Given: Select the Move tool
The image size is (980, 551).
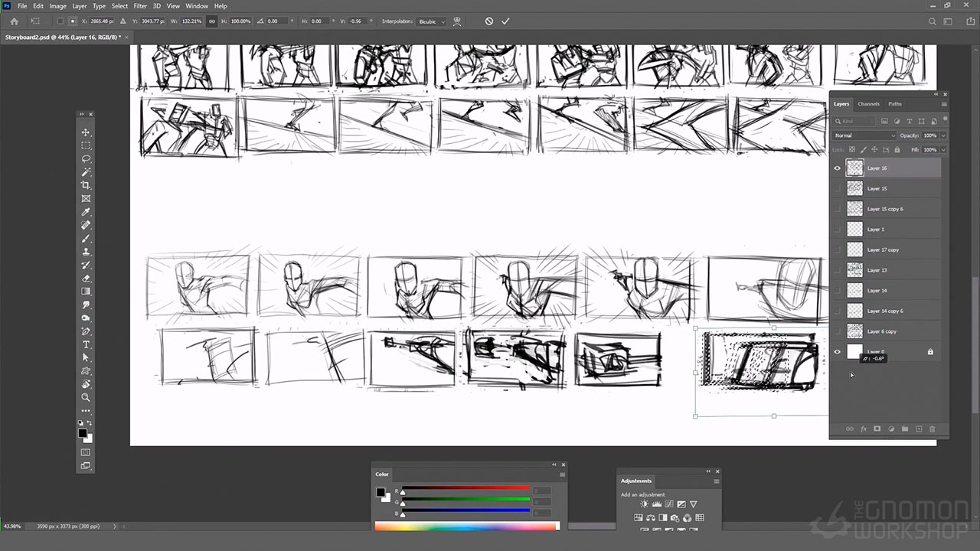Looking at the screenshot, I should [x=86, y=132].
